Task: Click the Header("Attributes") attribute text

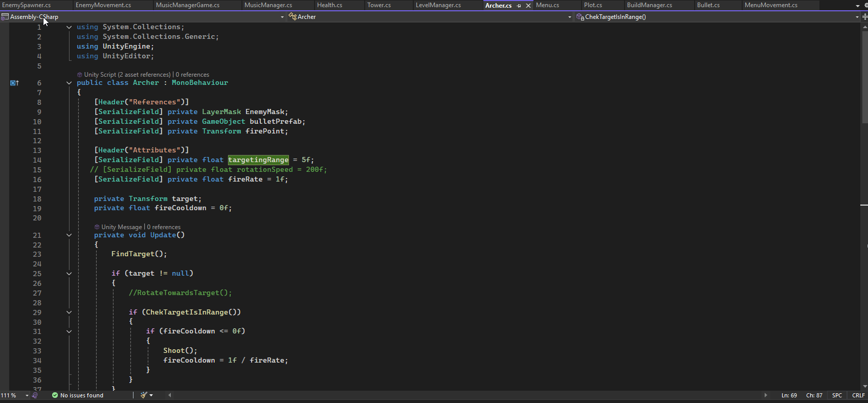Action: [142, 150]
